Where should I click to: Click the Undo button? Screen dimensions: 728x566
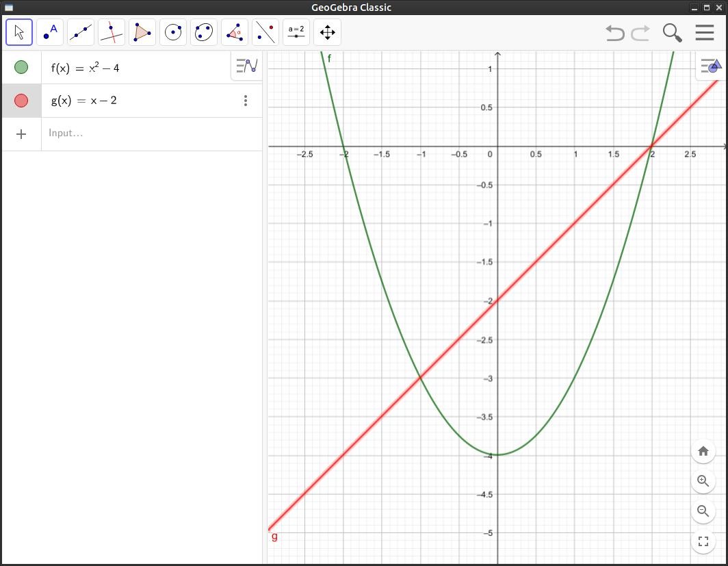(x=615, y=32)
